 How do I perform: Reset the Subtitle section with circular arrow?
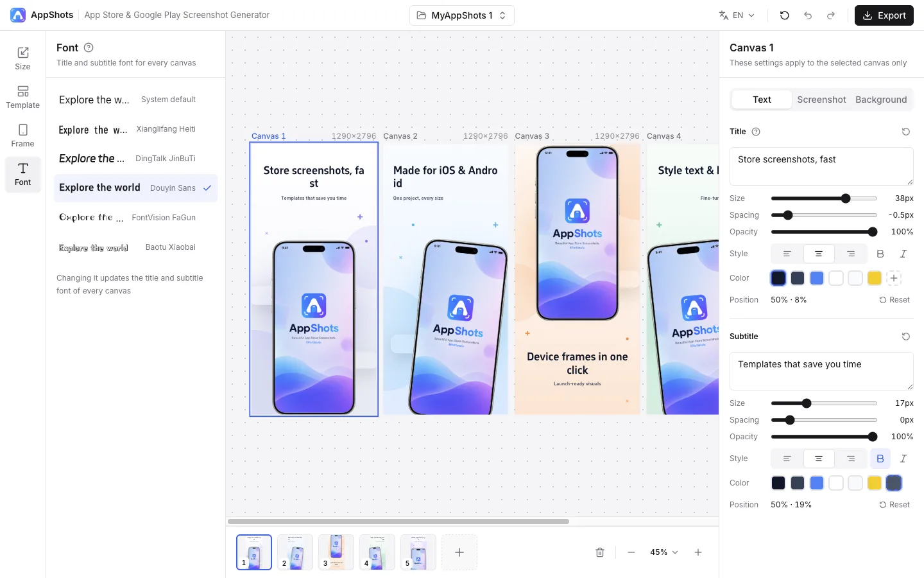point(906,337)
